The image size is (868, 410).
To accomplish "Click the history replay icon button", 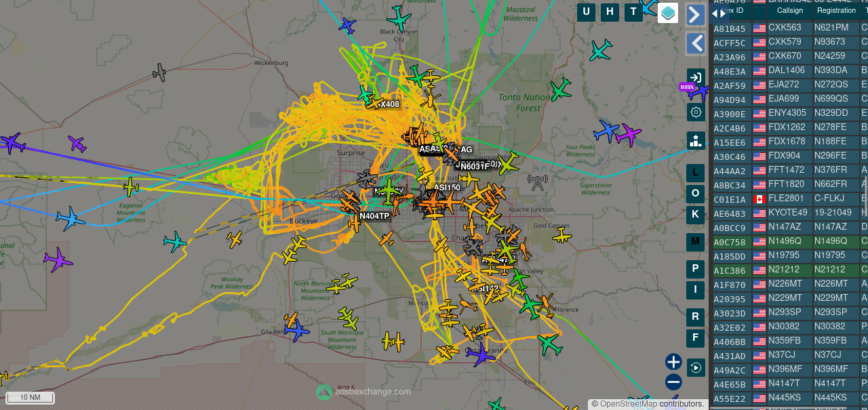I will pos(696,368).
